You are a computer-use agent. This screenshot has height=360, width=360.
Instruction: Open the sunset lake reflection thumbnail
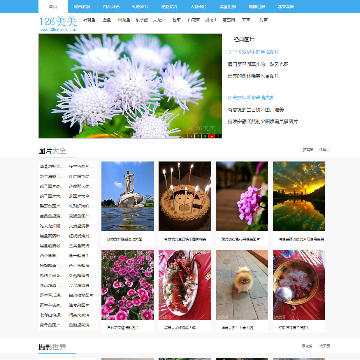click(299, 196)
